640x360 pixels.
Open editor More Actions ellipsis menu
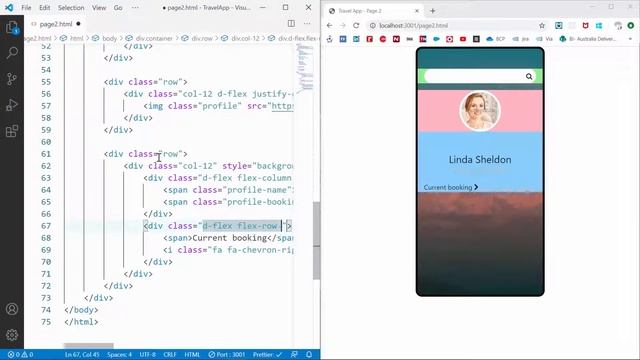307,24
